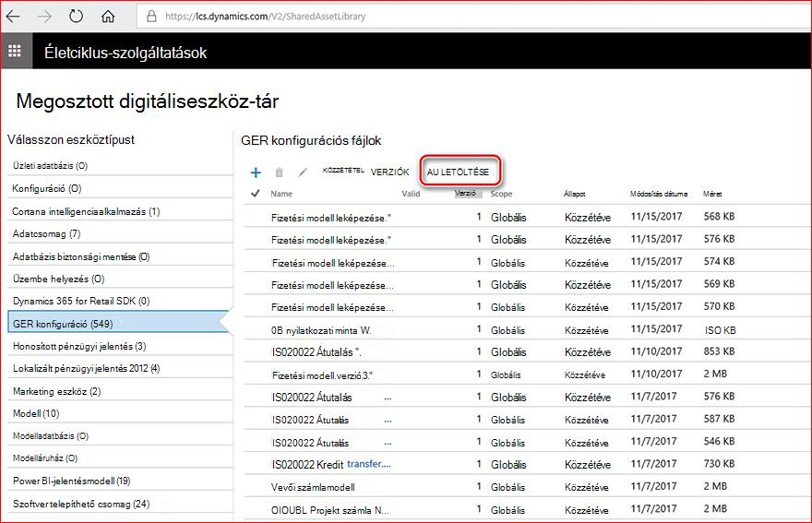812x523 pixels.
Task: Select GER konfiguráció (549) asset type
Action: tap(118, 324)
